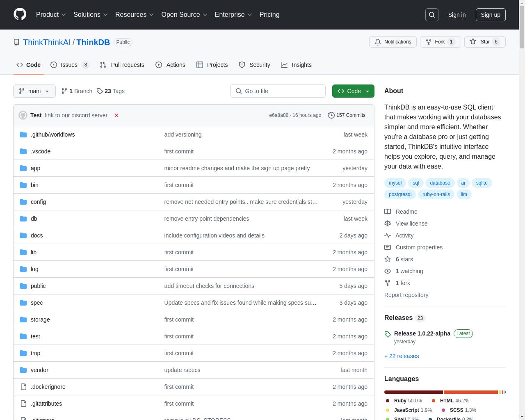Expand the Enterprise menu
Viewport: 525px width, 420px height.
[234, 14]
